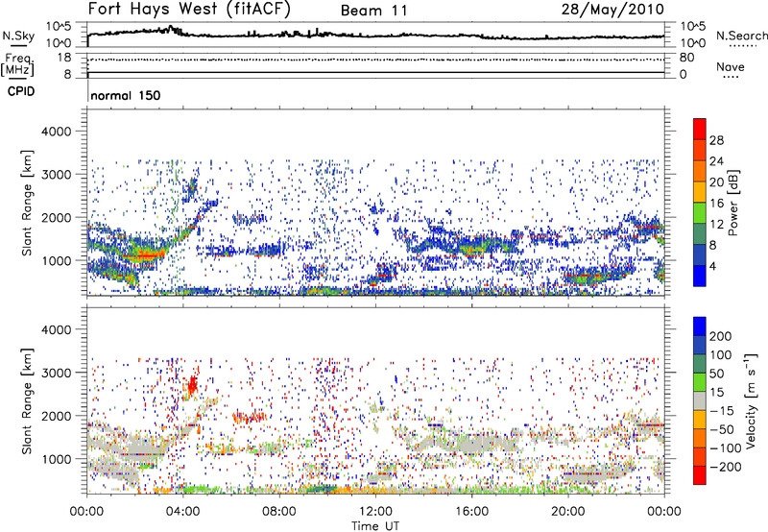The image size is (768, 532).
Task: Select the 'normal 150' CPID text
Action: pyautogui.click(x=126, y=95)
